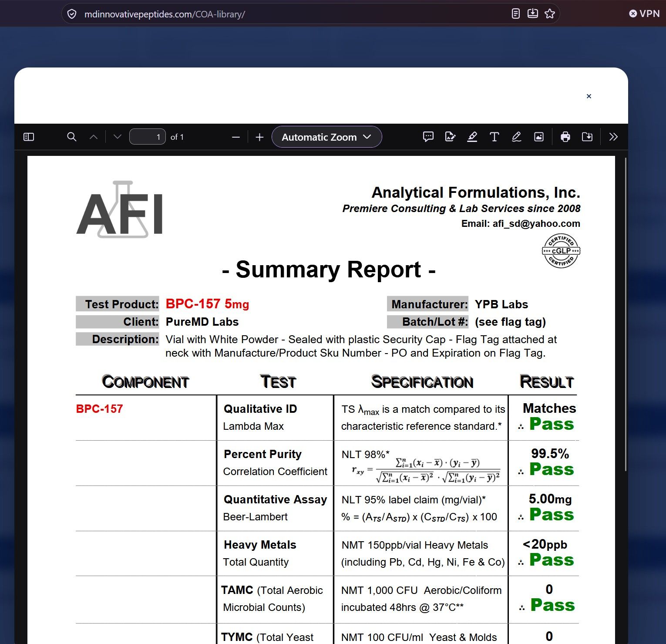Screen dimensions: 666x644
Task: Click the Heavy Metals test name
Action: (x=260, y=545)
